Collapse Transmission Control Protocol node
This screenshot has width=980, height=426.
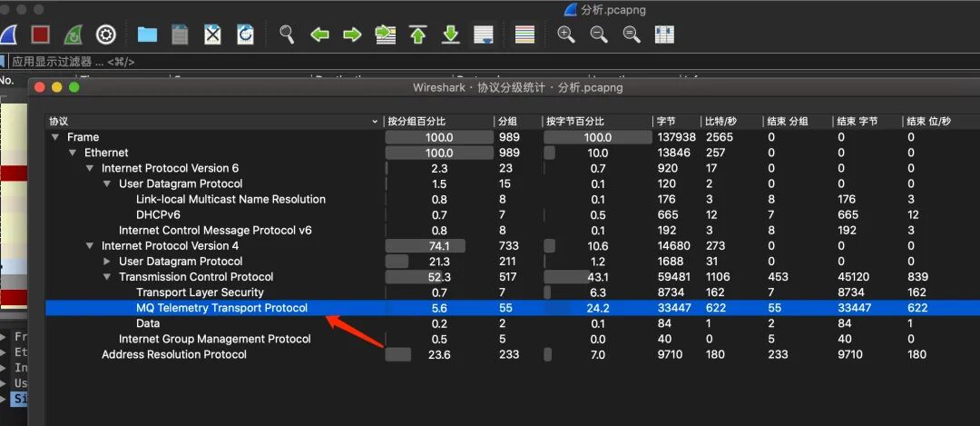tap(107, 277)
